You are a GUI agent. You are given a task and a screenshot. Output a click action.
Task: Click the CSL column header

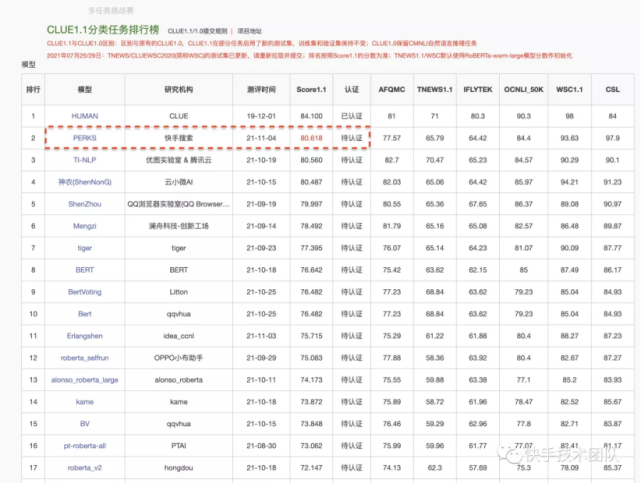(612, 89)
